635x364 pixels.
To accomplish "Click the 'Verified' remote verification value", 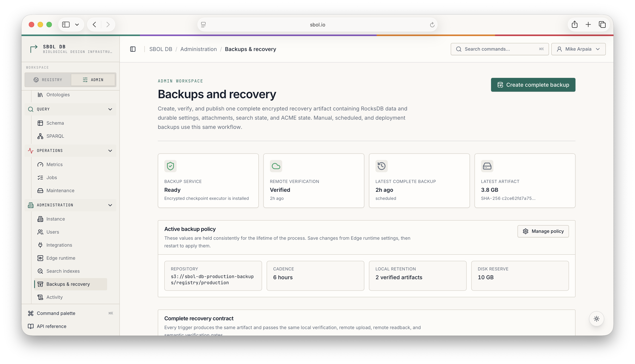I will [x=280, y=190].
